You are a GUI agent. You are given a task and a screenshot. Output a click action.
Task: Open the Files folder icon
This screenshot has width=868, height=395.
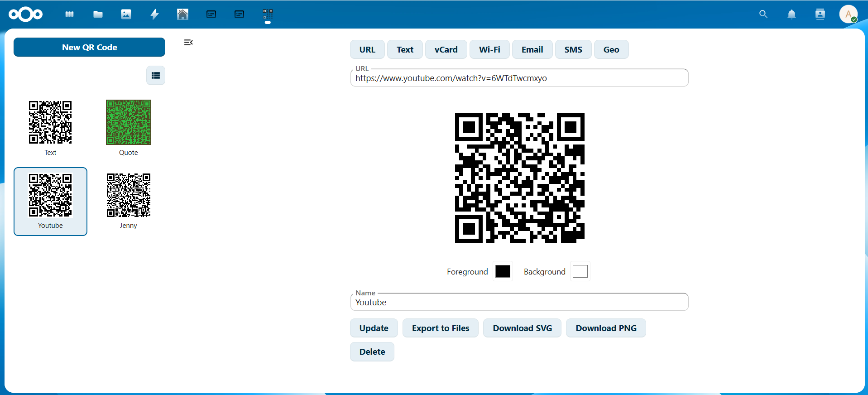98,14
